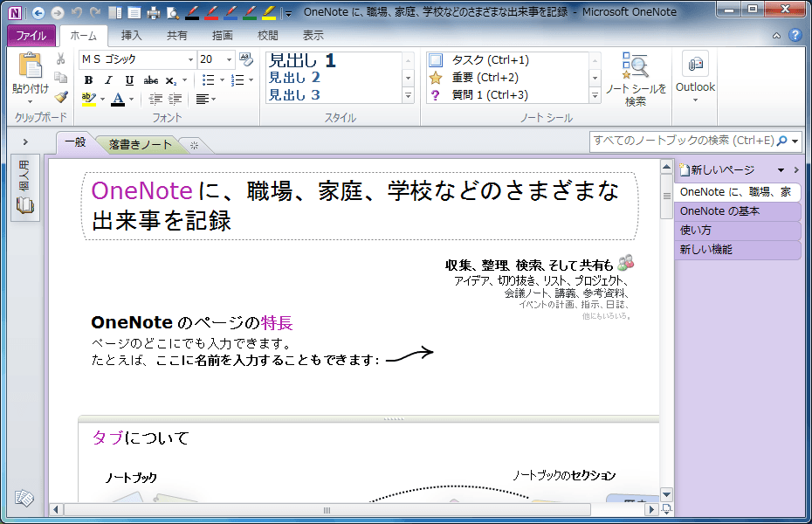This screenshot has width=812, height=524.
Task: Click the Copy icon in clipboard group
Action: [61, 78]
